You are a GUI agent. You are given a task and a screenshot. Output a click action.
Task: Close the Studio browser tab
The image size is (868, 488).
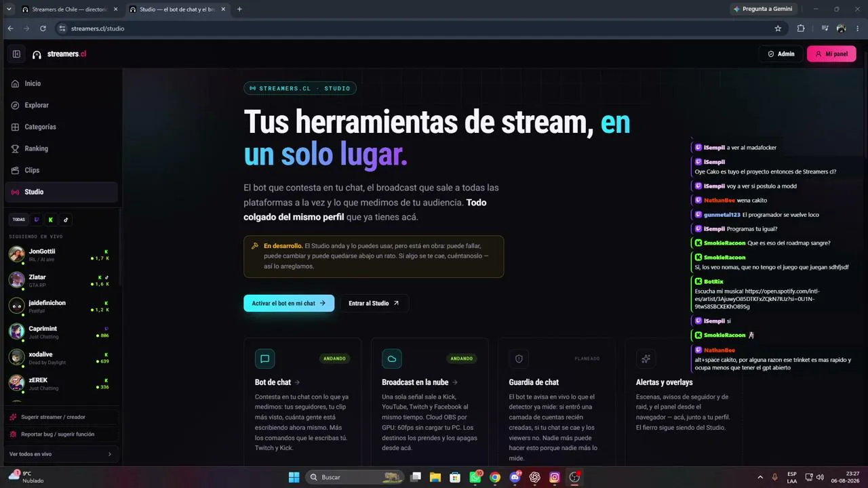[x=223, y=9]
